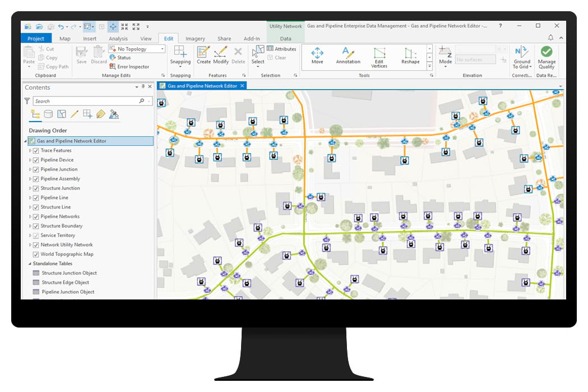Select the Reshape tool
588x392 pixels.
pos(410,56)
